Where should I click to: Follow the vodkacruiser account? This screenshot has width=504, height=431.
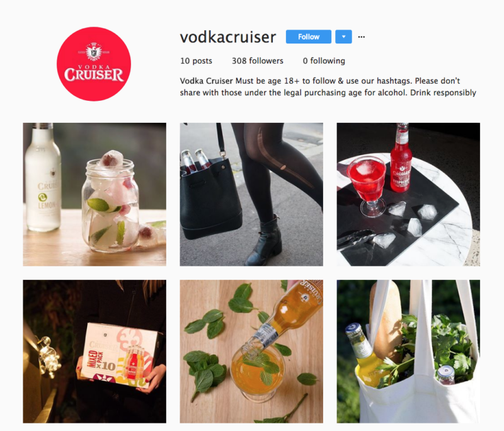[309, 37]
